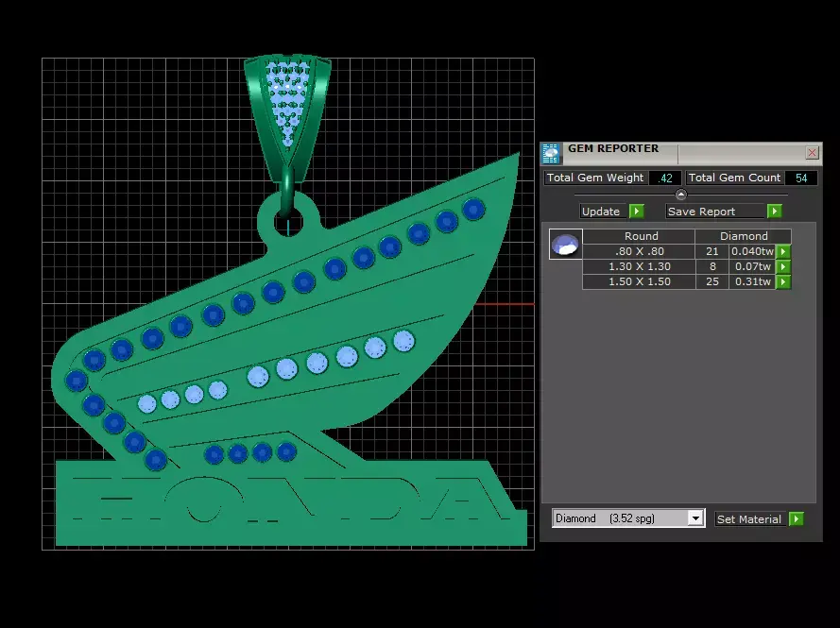This screenshot has width=840, height=628.
Task: Click the GEM REPORTER title bar
Action: 680,153
